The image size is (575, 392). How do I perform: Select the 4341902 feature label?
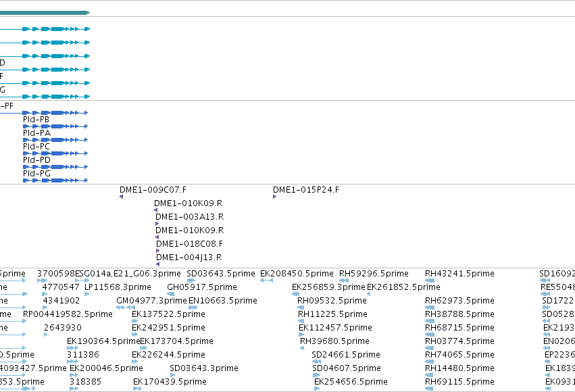[61, 301]
